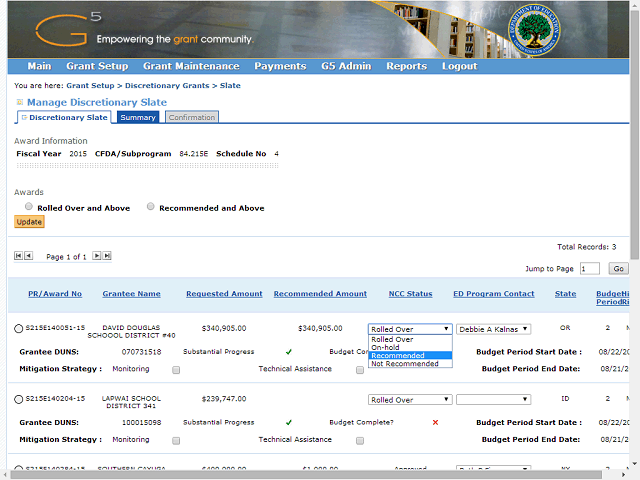Viewport: 640px width, 480px height.
Task: Go to last page arrow icon
Action: pyautogui.click(x=107, y=256)
